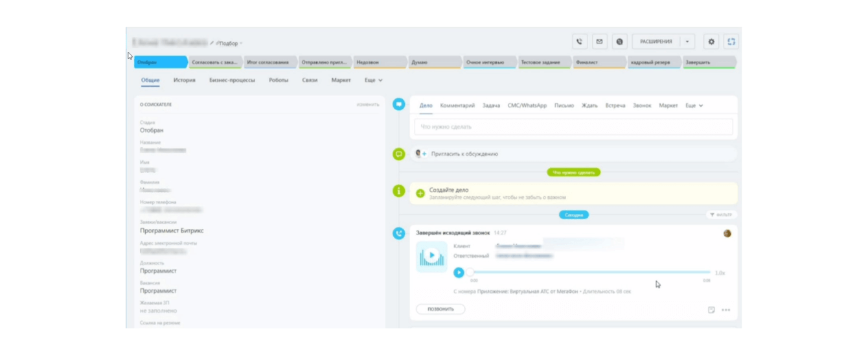Viewport: 868px width, 346px height.
Task: Click the blue outgoing call timeline icon
Action: [399, 233]
